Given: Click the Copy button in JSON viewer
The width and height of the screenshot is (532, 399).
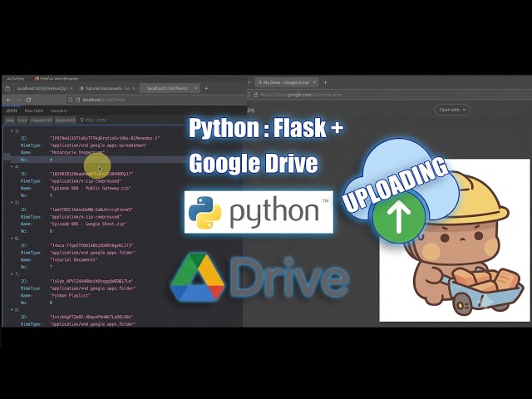Looking at the screenshot, I should pos(22,120).
